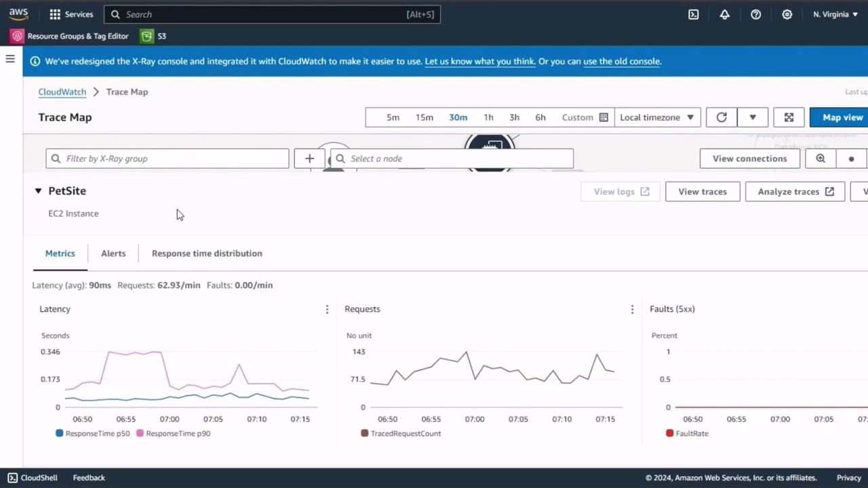Switch to the Alerts tab
The image size is (868, 488).
tap(113, 253)
